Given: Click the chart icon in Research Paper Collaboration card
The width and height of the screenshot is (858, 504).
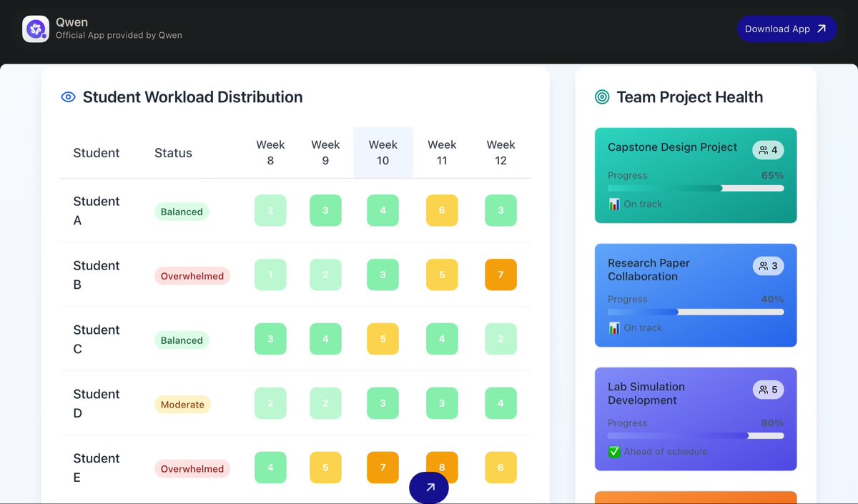Looking at the screenshot, I should (x=614, y=328).
